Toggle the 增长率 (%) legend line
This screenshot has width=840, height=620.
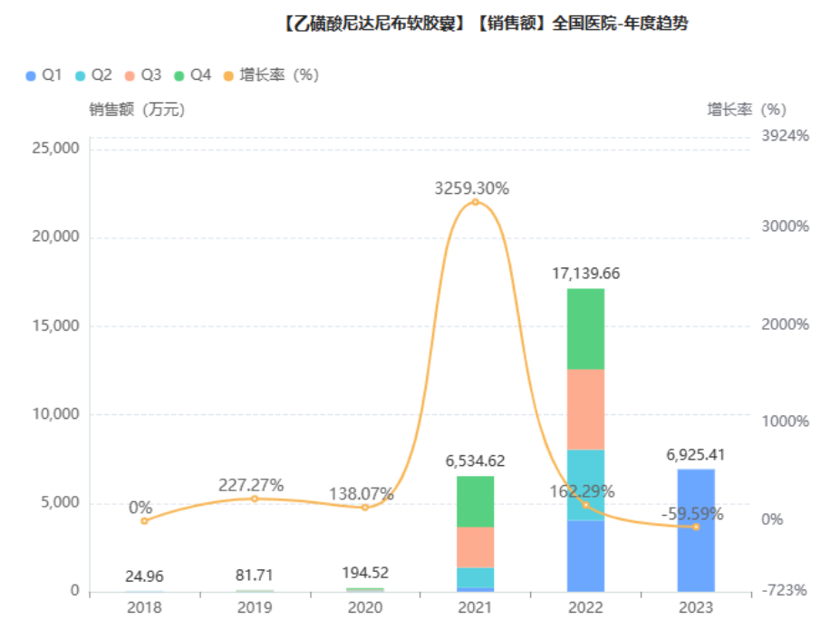click(271, 75)
